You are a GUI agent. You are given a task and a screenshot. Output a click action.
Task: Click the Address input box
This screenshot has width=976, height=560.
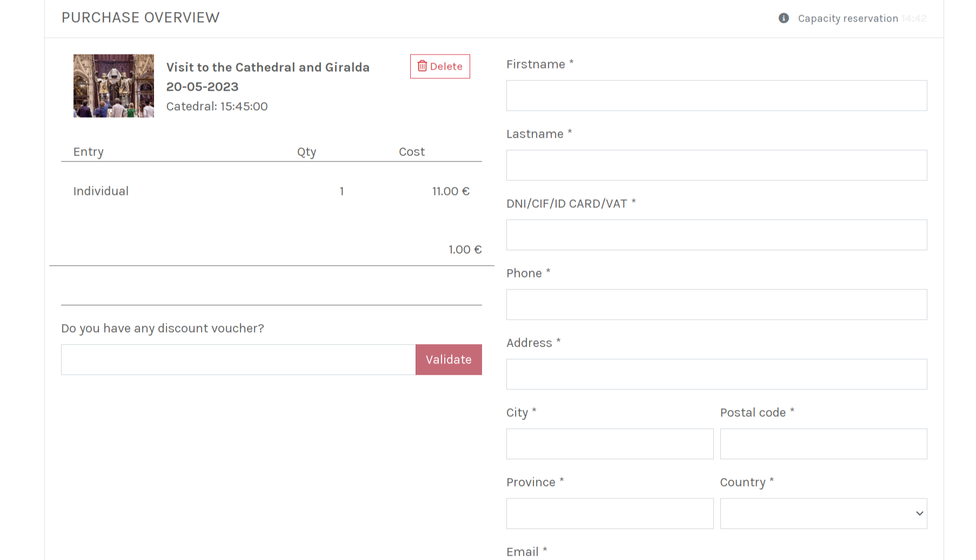click(x=717, y=374)
